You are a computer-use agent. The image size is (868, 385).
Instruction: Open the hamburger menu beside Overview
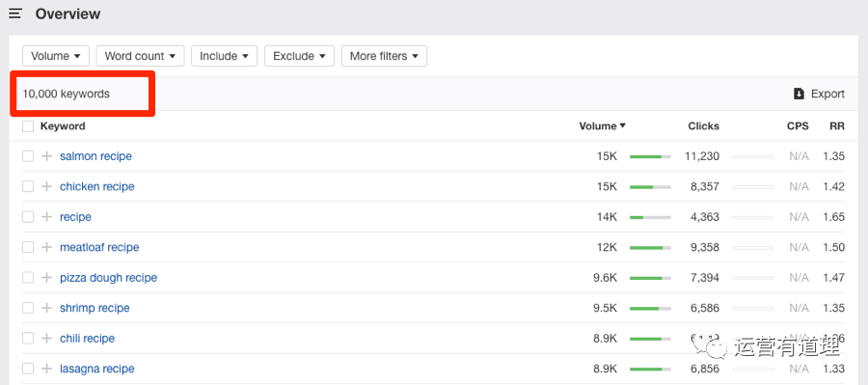pyautogui.click(x=14, y=14)
